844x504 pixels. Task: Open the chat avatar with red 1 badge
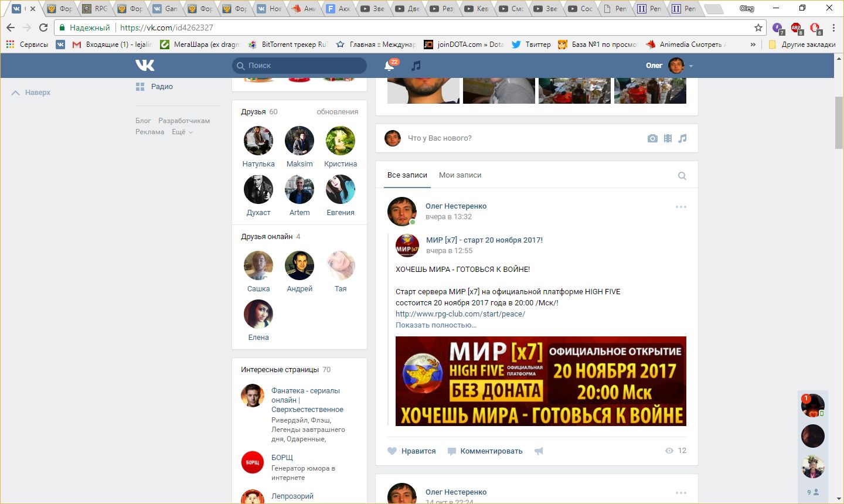click(x=813, y=406)
